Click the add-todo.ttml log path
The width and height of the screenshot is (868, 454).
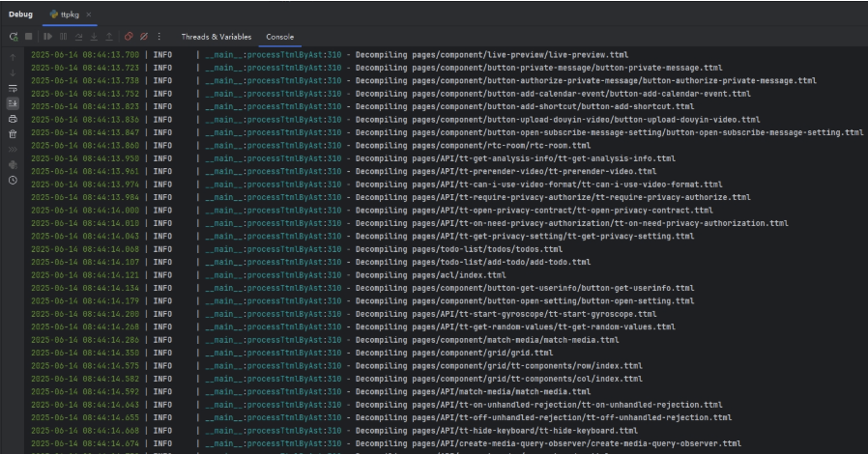(501, 262)
